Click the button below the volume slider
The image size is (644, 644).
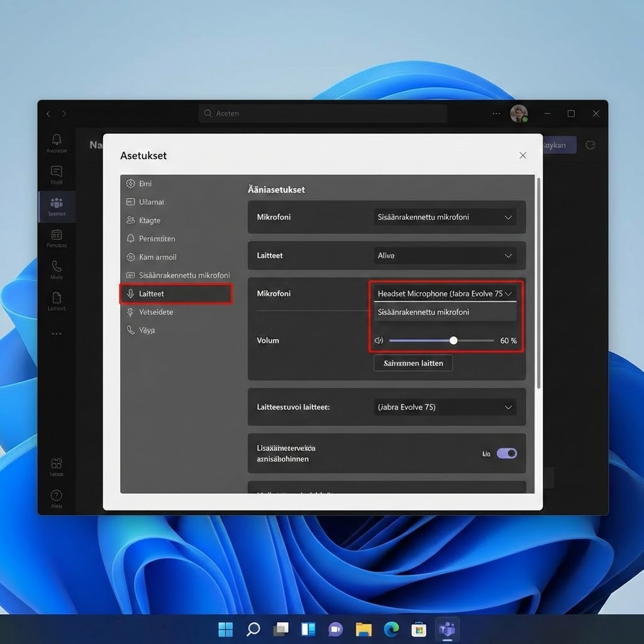click(413, 363)
